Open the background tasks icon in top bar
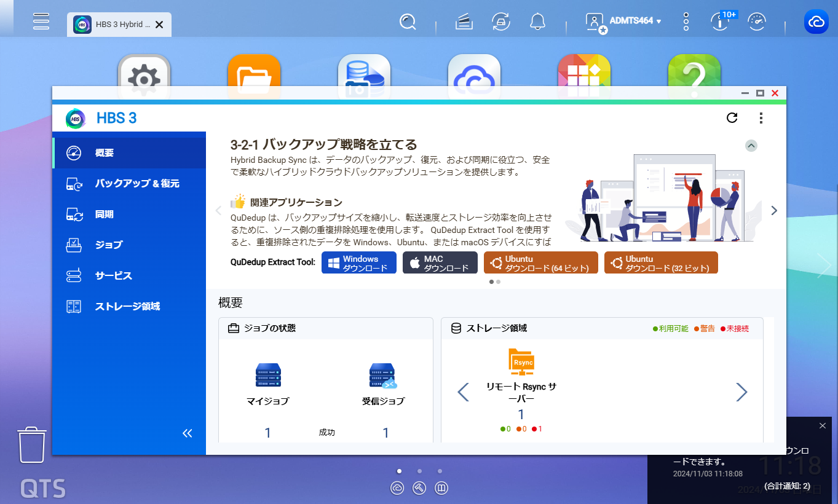 pyautogui.click(x=464, y=22)
